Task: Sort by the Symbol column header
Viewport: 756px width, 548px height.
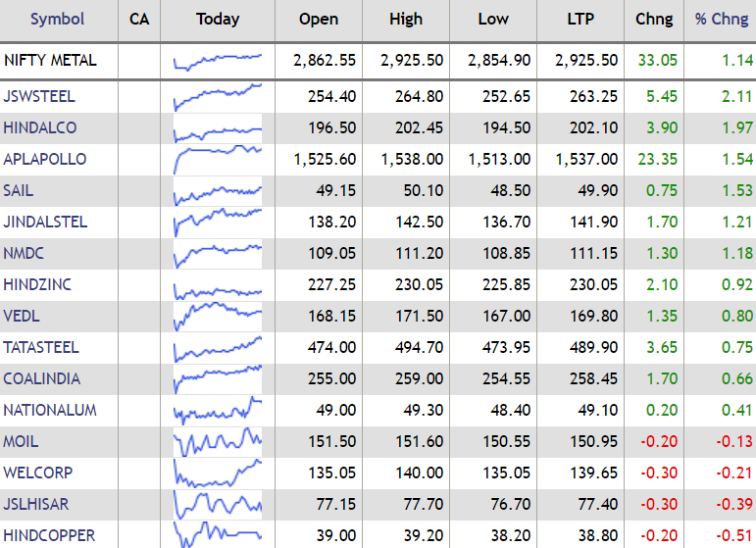Action: (x=57, y=20)
